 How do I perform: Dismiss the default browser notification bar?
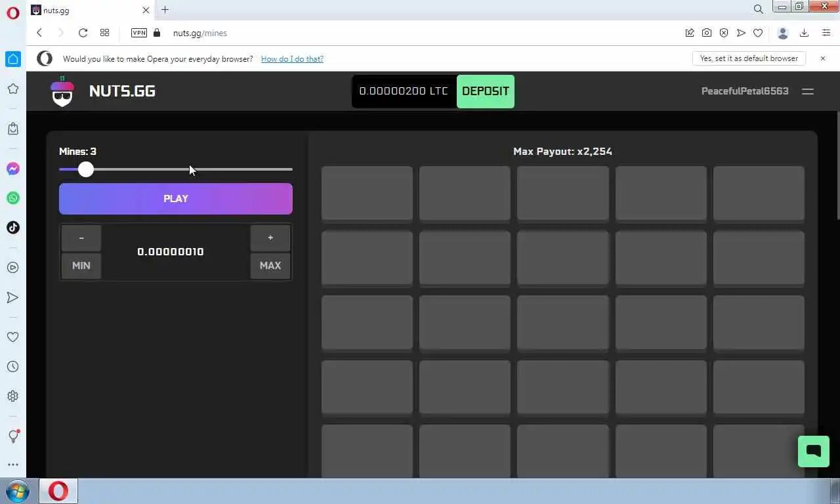point(823,58)
